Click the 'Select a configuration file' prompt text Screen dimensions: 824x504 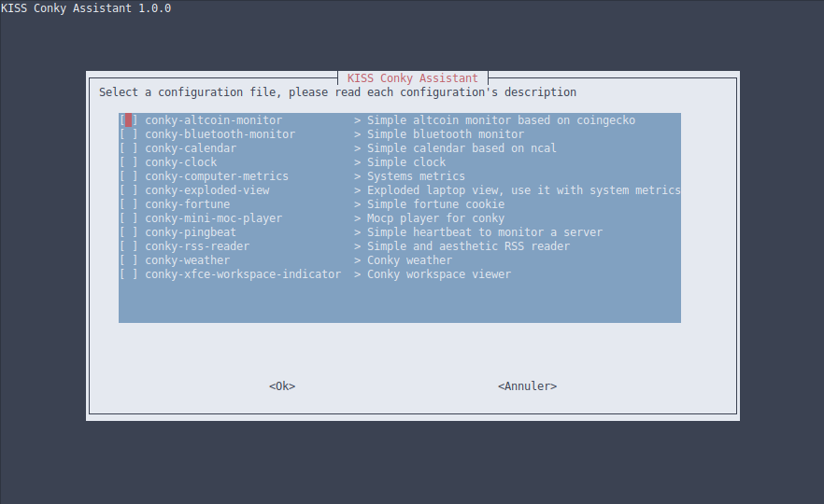pos(188,92)
